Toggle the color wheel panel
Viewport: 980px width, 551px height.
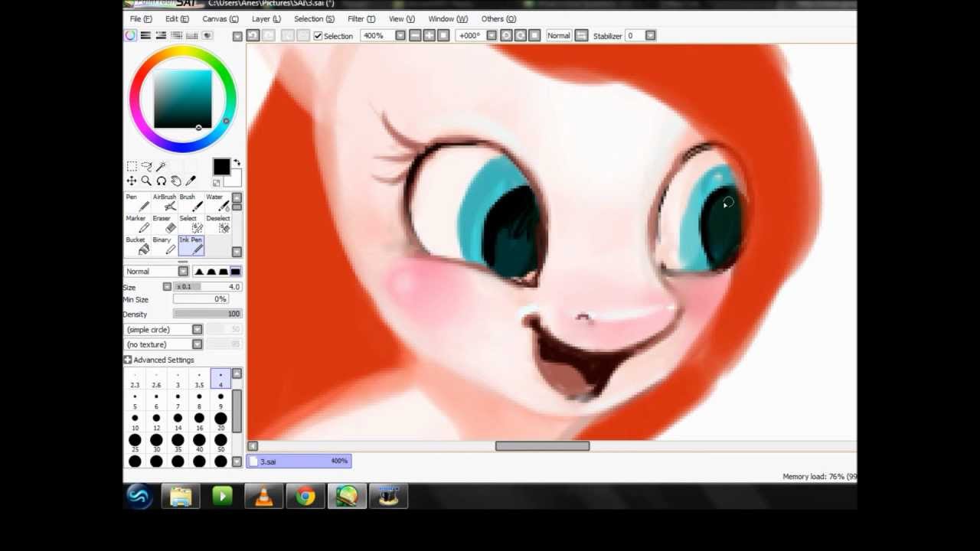point(130,35)
